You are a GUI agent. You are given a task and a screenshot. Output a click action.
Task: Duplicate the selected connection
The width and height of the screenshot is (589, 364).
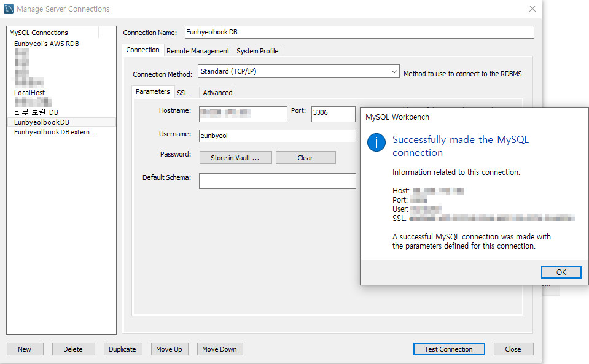122,349
